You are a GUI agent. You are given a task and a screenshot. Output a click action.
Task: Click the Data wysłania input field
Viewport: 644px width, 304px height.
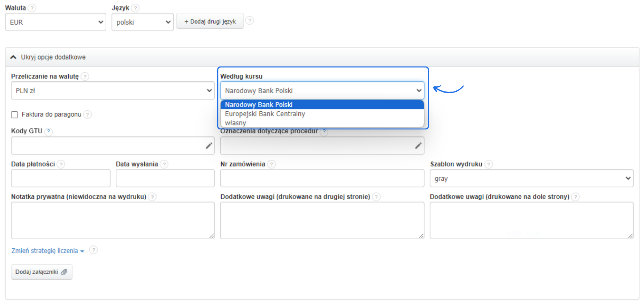pyautogui.click(x=165, y=179)
